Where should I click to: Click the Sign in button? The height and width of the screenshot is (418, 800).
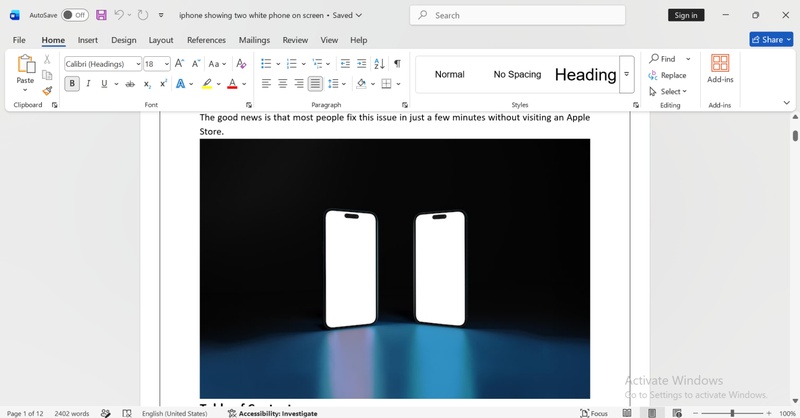pos(686,15)
